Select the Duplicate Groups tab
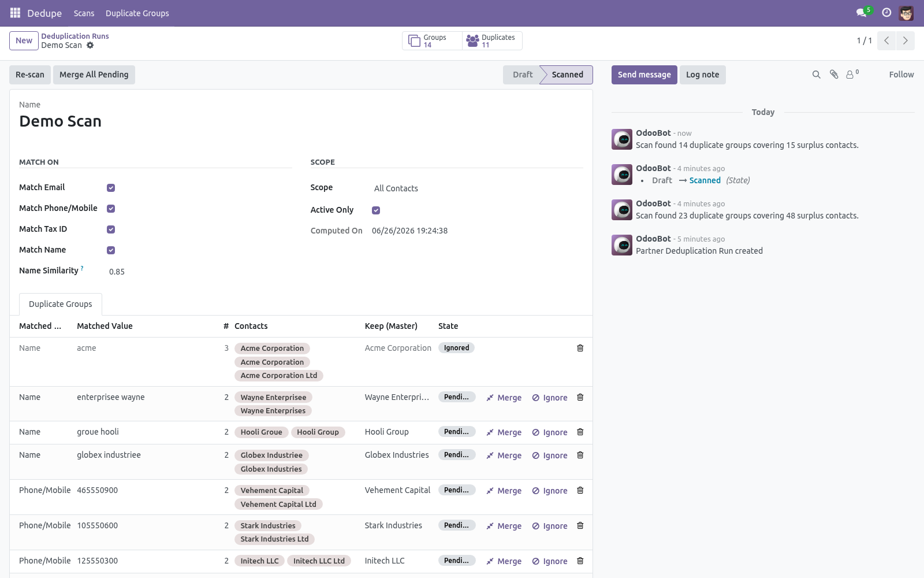This screenshot has width=924, height=578. [61, 304]
